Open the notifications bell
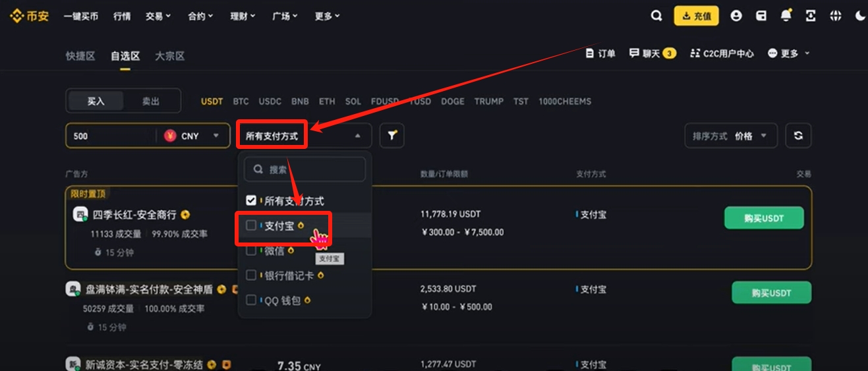Screen dimensions: 868x371 [x=786, y=16]
